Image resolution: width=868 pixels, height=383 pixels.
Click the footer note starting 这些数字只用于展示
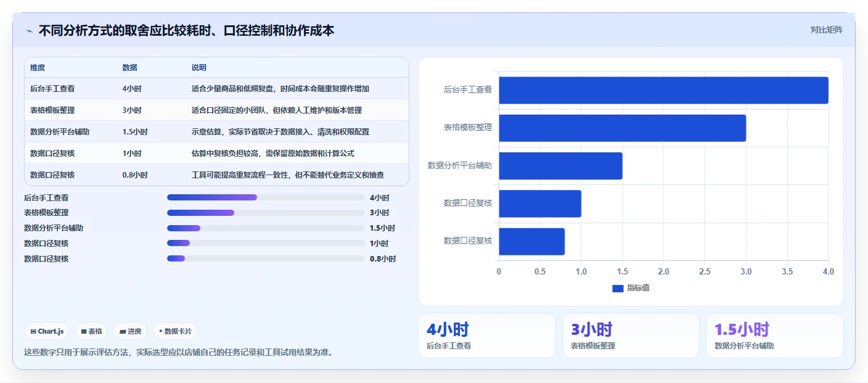click(179, 353)
